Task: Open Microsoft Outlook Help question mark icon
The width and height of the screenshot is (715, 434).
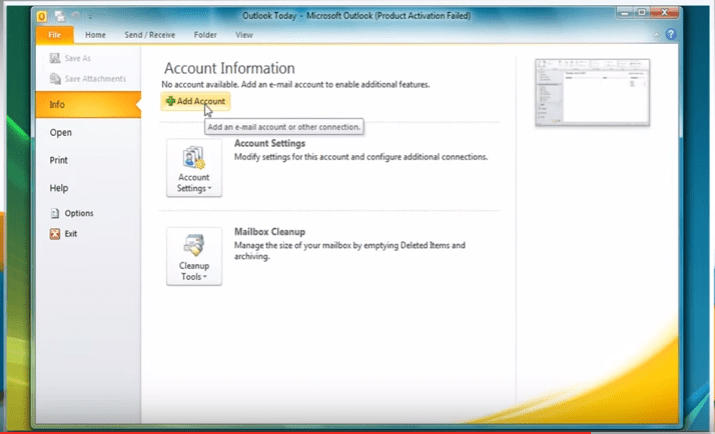Action: tap(671, 34)
